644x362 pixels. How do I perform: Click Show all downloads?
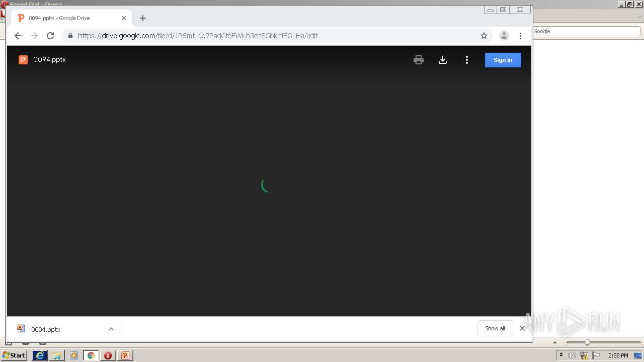pyautogui.click(x=495, y=328)
